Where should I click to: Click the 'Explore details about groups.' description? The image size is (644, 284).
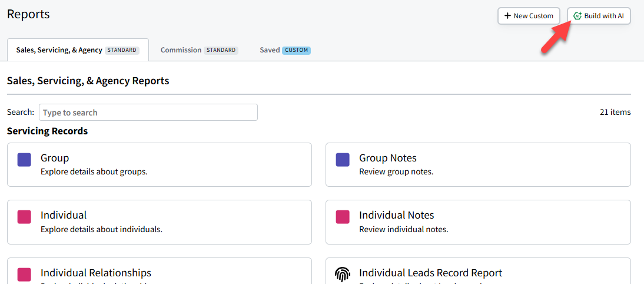pos(94,172)
